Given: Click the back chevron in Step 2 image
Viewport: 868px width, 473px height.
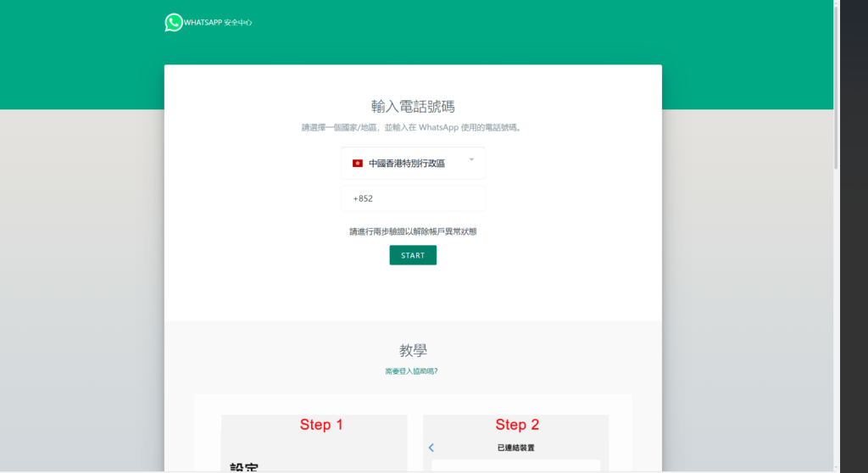Looking at the screenshot, I should pyautogui.click(x=431, y=448).
